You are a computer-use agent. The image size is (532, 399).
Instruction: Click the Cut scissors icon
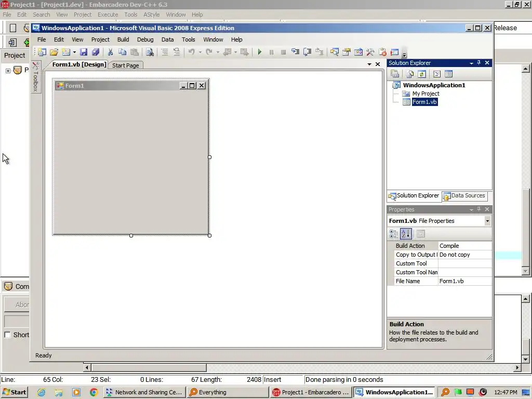(x=110, y=52)
